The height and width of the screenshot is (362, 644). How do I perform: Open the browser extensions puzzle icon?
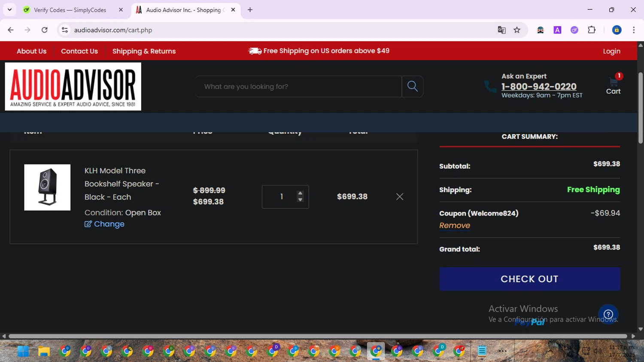[x=592, y=30]
